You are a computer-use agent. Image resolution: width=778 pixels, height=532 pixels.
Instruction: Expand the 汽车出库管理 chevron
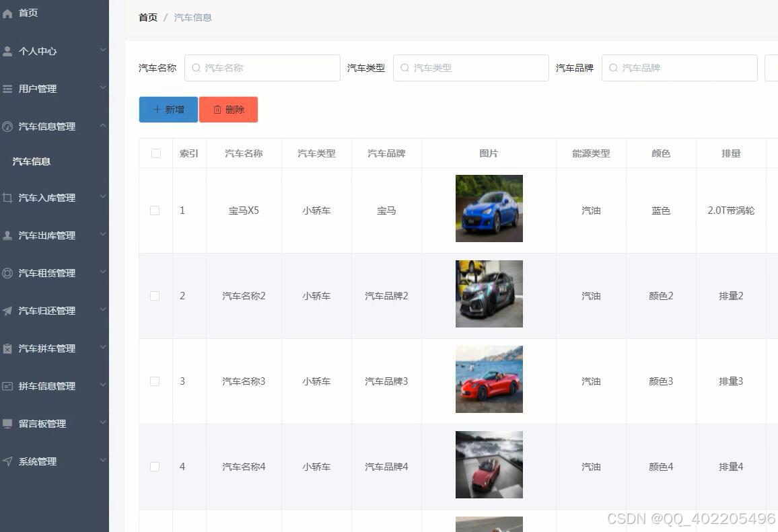coord(103,234)
